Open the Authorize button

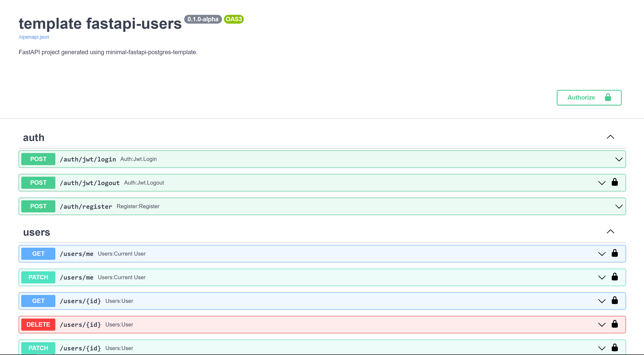coord(589,98)
